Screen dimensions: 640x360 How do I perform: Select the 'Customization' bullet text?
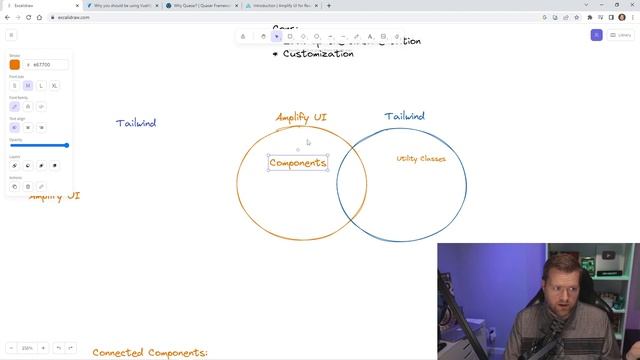point(318,53)
